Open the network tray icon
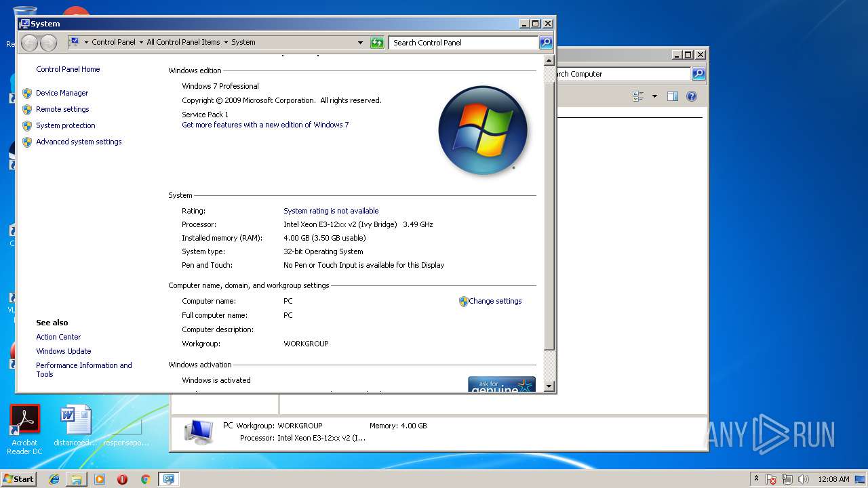This screenshot has height=488, width=868. tap(787, 479)
